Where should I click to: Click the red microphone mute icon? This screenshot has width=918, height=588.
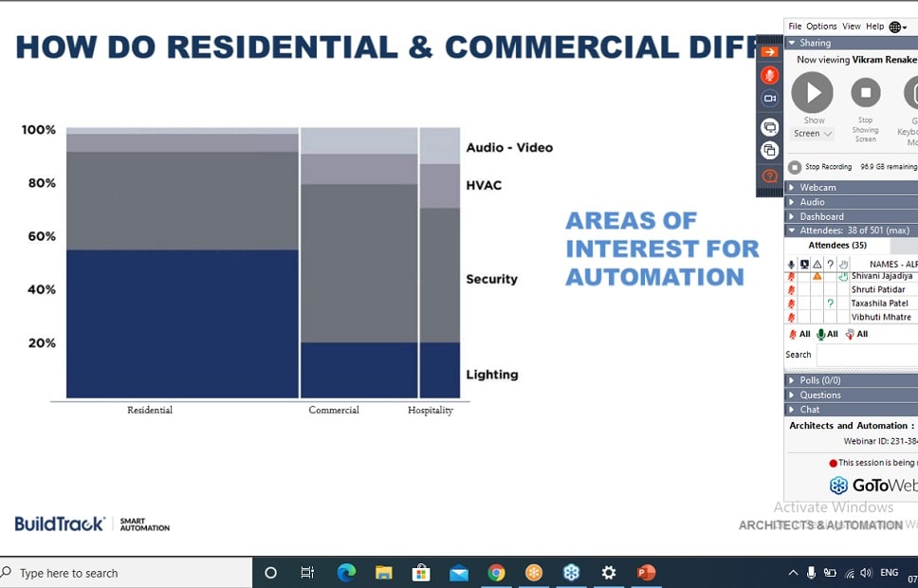pos(769,75)
